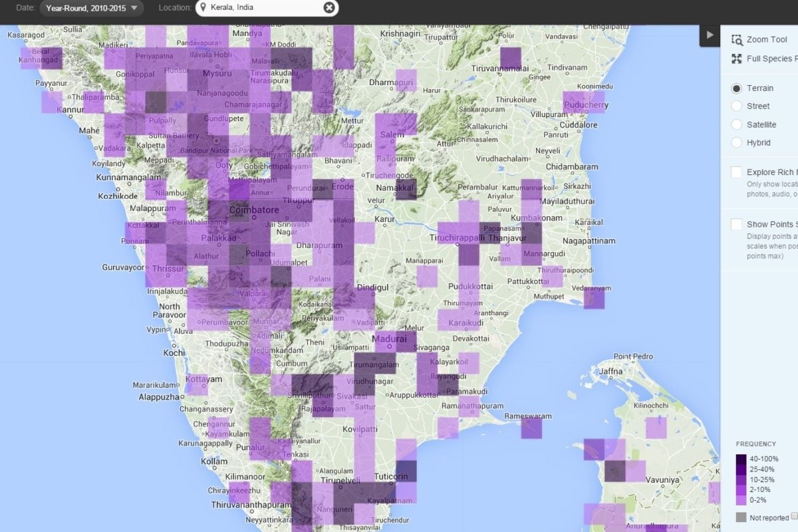
Task: Click the FREQUENCY legend heading
Action: 756,444
